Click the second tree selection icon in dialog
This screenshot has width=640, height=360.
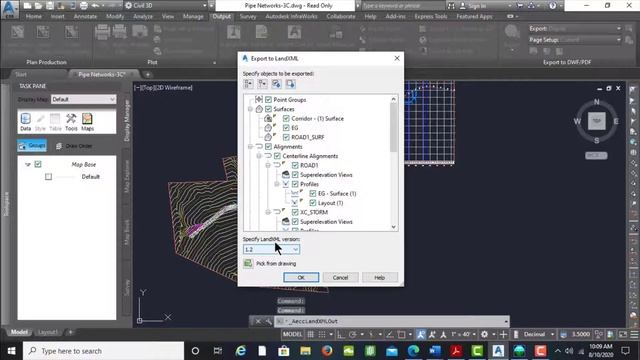click(262, 84)
